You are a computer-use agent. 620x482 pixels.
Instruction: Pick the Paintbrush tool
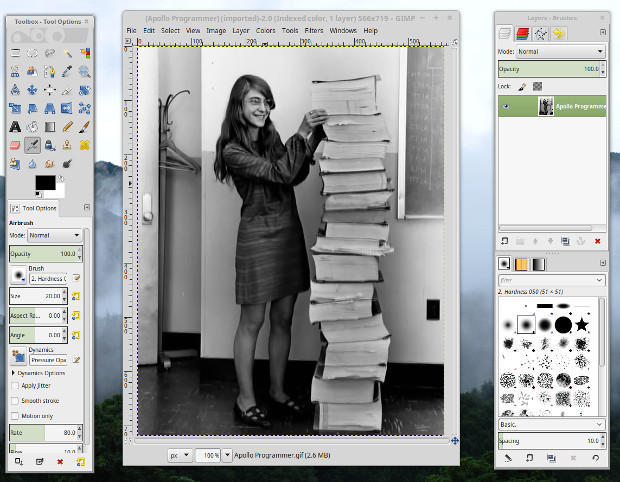point(84,126)
